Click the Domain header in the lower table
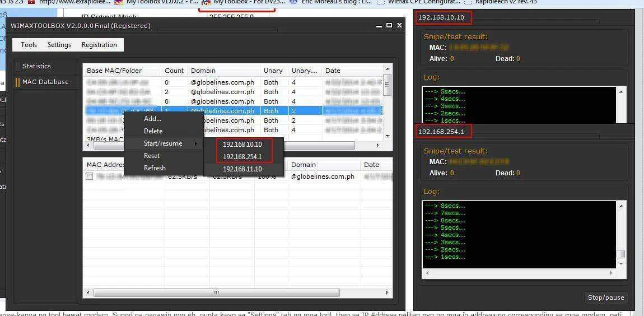This screenshot has width=644, height=316. coord(324,165)
